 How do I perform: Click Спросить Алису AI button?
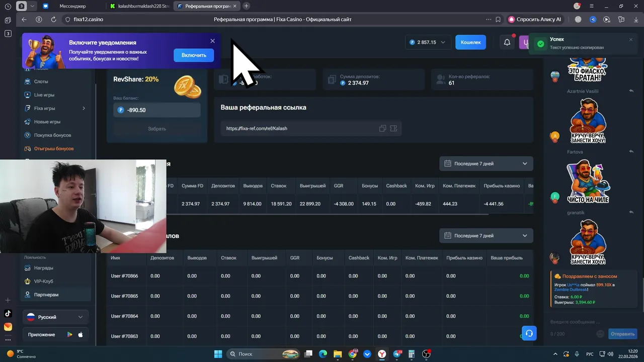pos(535,20)
